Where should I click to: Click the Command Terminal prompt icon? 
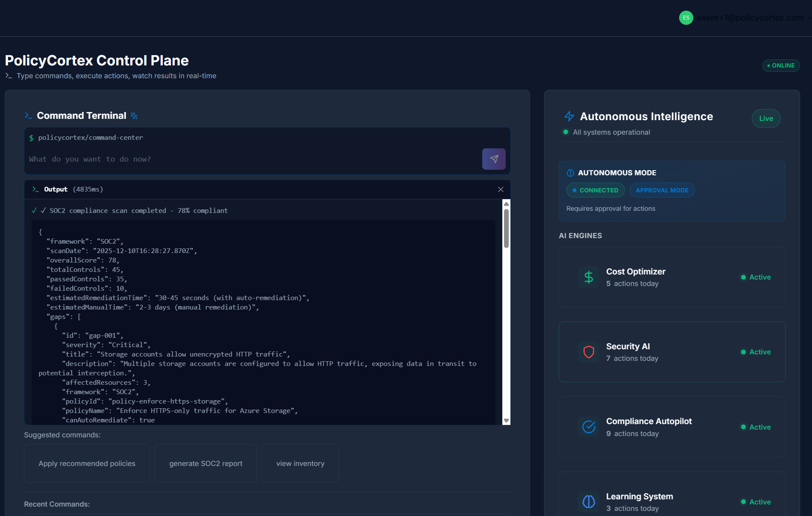29,115
